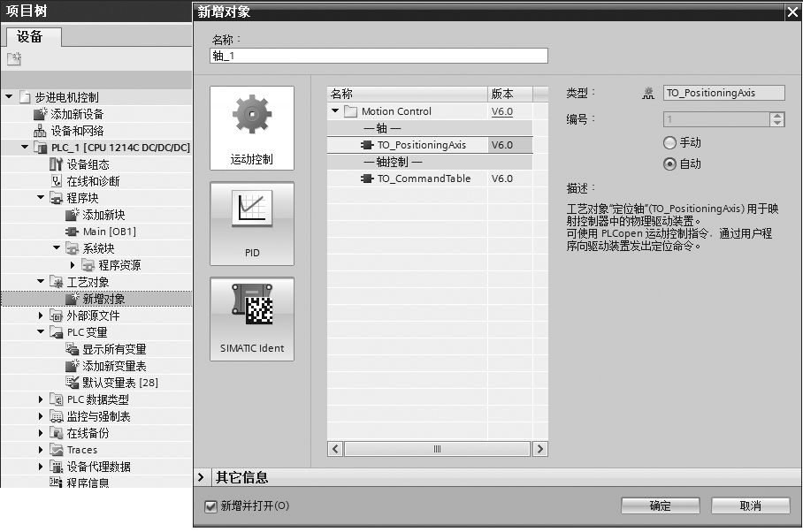Collapse the 系统块 node

(x=57, y=247)
